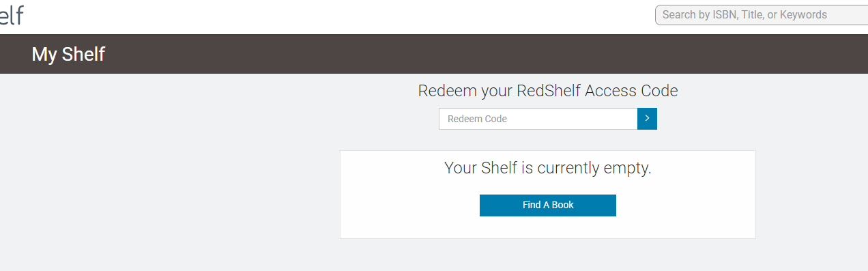
Task: Go home via the partial logo at top-left
Action: coord(12,14)
